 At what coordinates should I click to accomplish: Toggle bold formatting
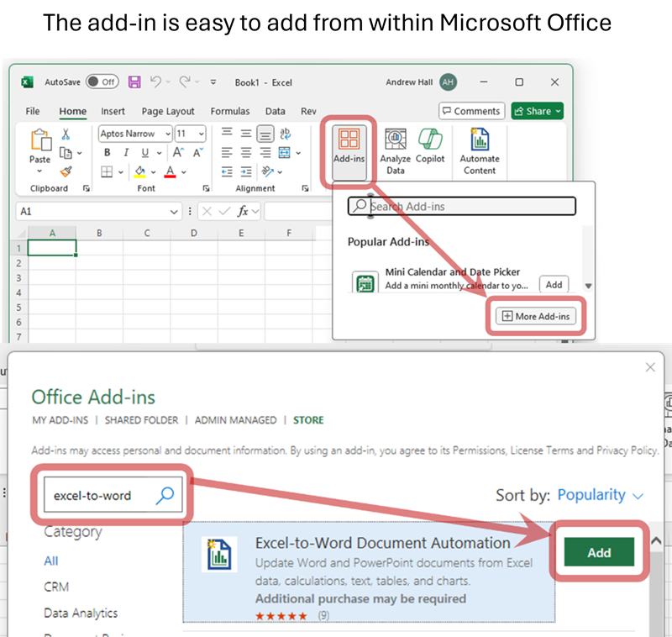pyautogui.click(x=108, y=152)
